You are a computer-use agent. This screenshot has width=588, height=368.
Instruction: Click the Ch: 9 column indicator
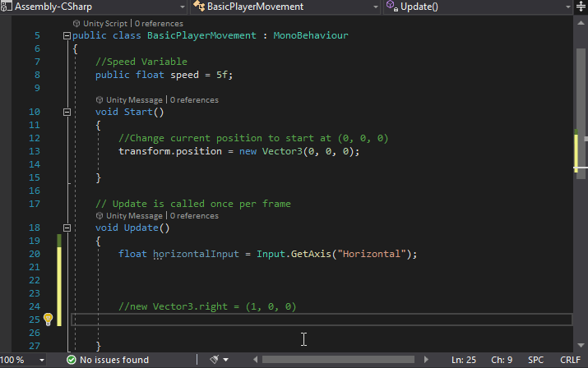point(502,360)
